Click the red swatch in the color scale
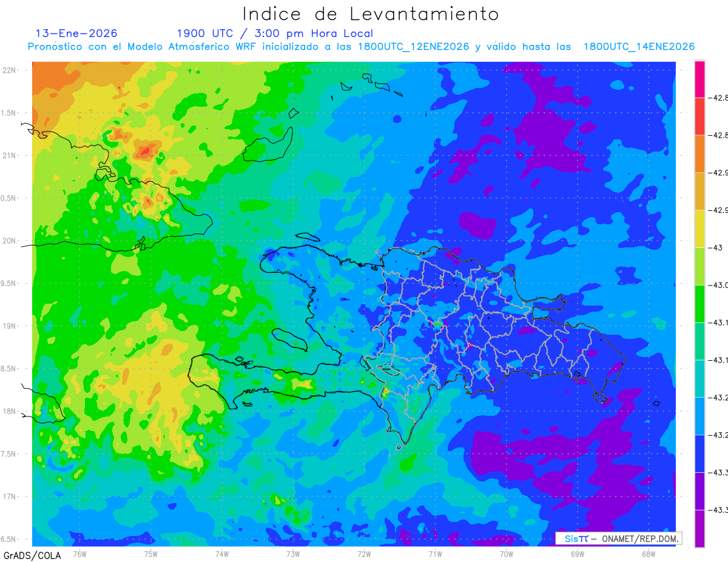 pyautogui.click(x=699, y=116)
